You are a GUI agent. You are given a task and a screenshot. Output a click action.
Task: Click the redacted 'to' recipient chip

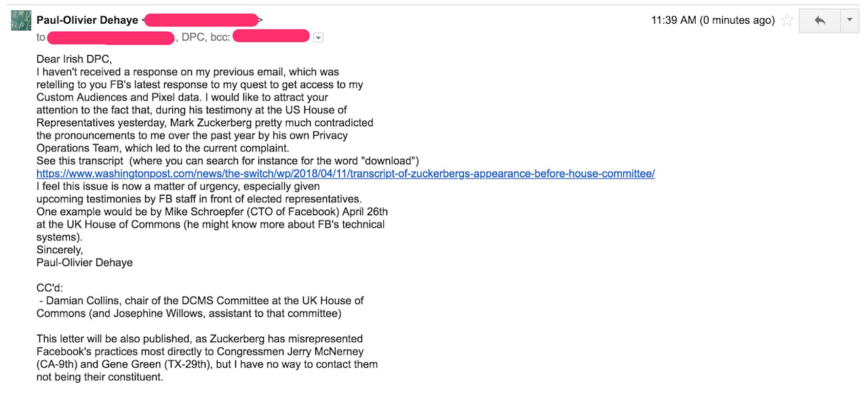(x=110, y=37)
